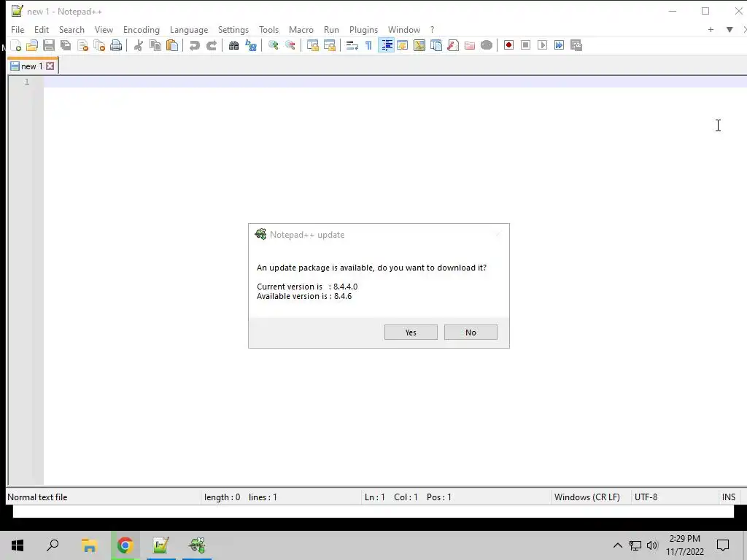Open the Window menu
This screenshot has width=747, height=560.
pos(403,29)
